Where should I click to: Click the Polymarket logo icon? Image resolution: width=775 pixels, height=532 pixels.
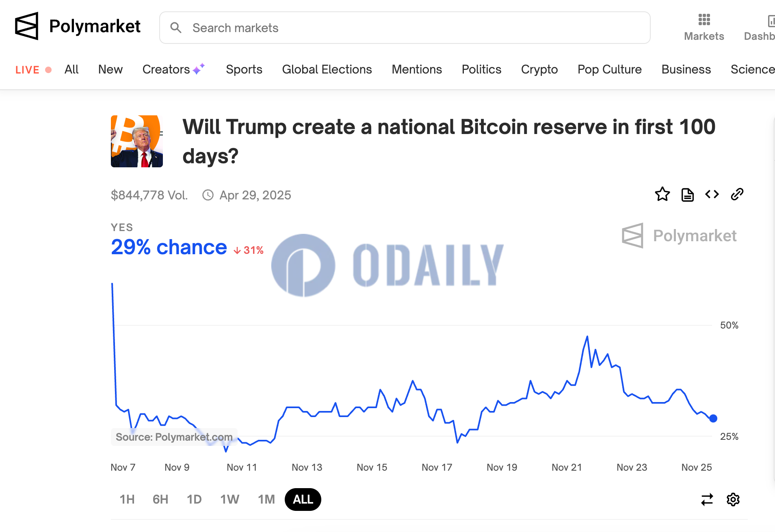[27, 26]
